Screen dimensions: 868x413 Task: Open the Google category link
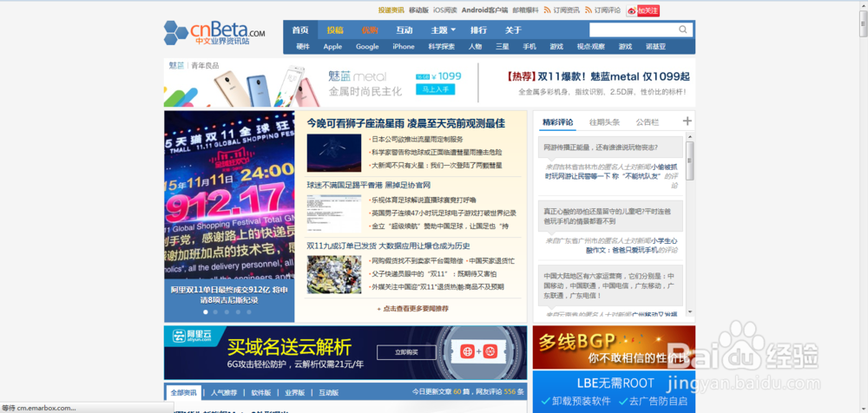pos(367,47)
